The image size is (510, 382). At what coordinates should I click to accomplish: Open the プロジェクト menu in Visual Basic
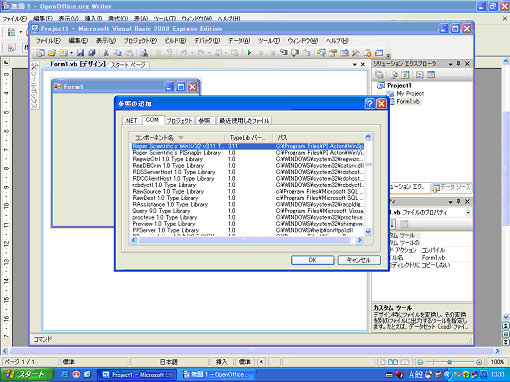tap(140, 41)
